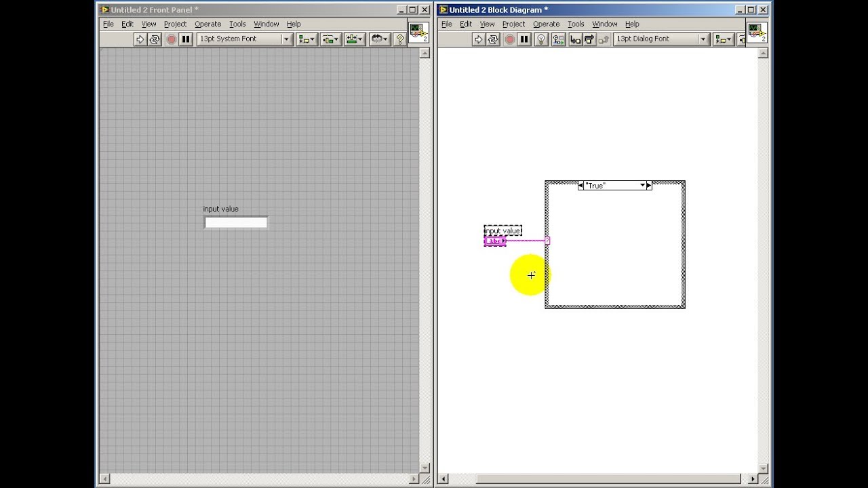Image resolution: width=868 pixels, height=488 pixels.
Task: Click Pause button in Block Diagram toolbar
Action: pyautogui.click(x=524, y=39)
